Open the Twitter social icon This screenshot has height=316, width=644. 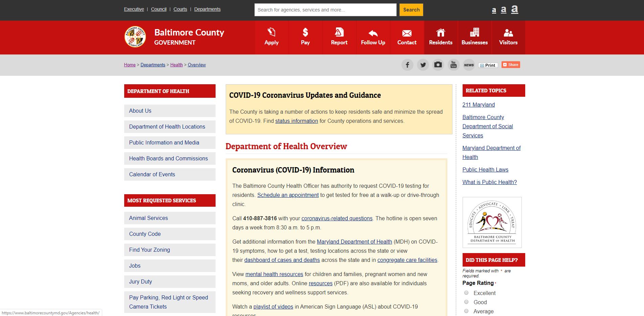tap(423, 65)
